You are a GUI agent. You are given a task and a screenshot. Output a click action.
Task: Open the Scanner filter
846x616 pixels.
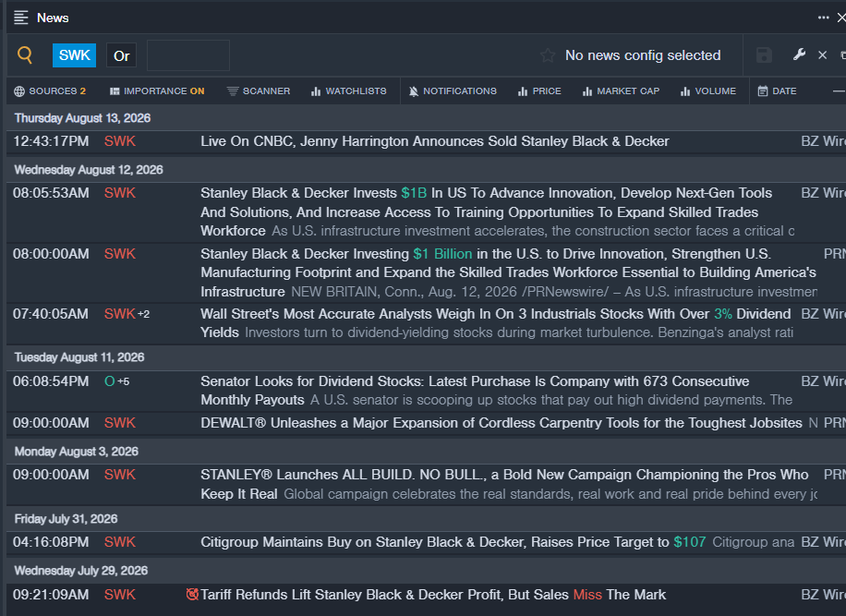tap(259, 91)
